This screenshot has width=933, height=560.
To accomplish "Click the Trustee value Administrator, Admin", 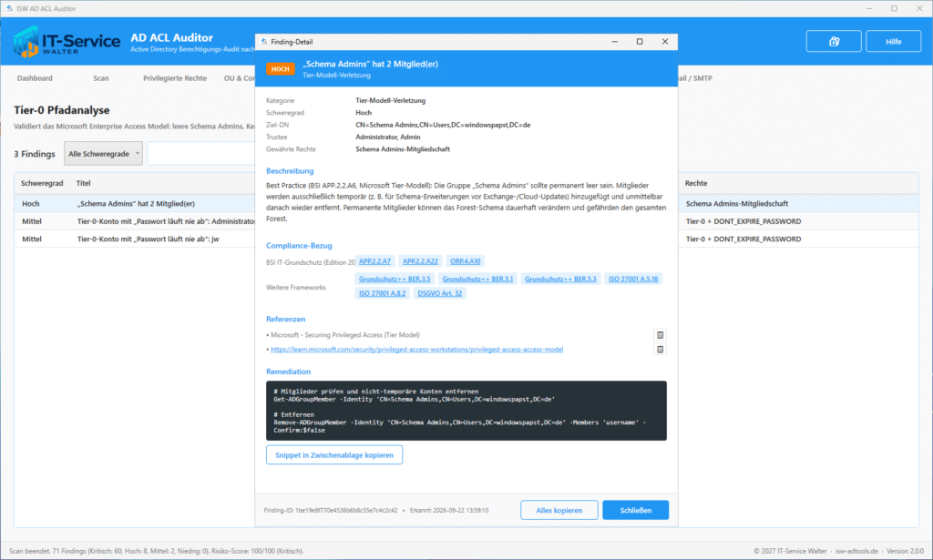I will point(388,137).
